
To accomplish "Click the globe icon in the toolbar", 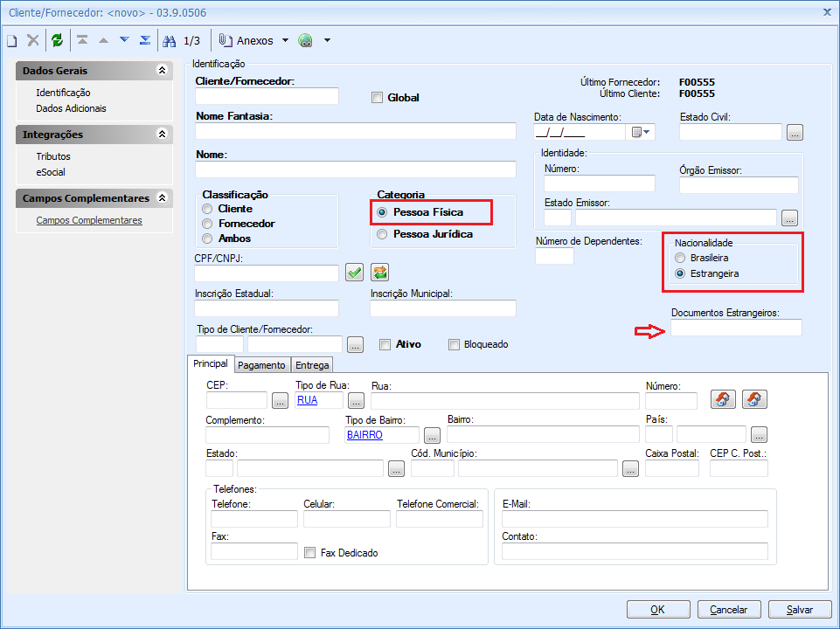I will click(x=305, y=41).
